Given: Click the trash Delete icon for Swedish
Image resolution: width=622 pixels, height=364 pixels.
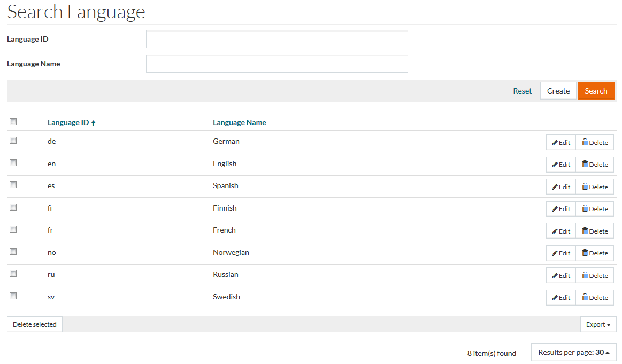Looking at the screenshot, I should click(585, 298).
